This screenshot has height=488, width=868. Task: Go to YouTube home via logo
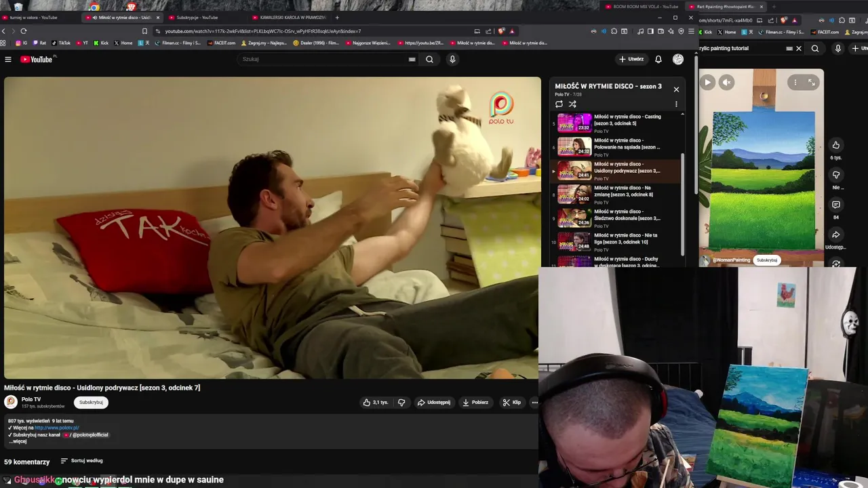click(x=37, y=60)
